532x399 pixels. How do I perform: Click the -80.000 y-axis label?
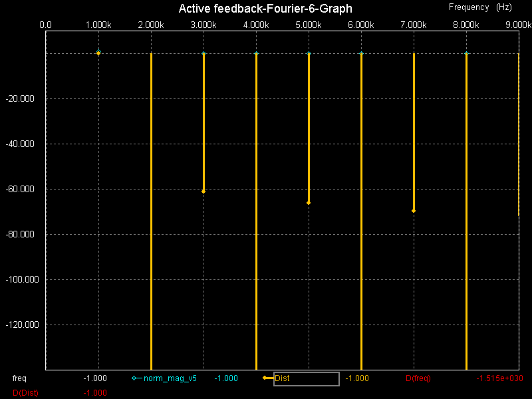tap(20, 235)
